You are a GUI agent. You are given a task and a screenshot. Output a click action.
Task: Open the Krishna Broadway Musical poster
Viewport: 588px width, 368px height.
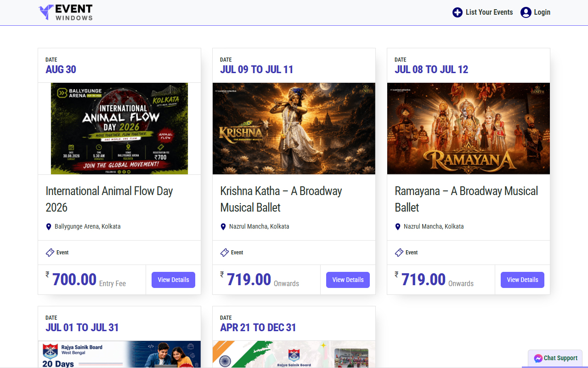(x=294, y=128)
